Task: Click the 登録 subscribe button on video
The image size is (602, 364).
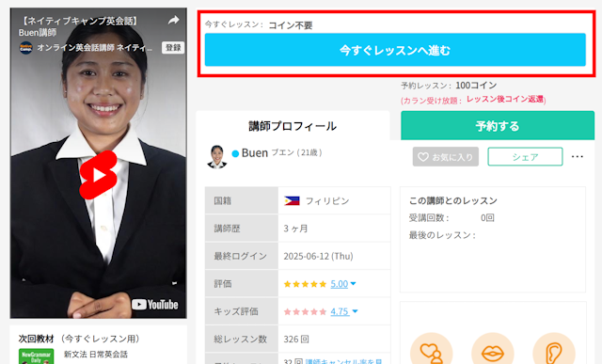Action: 173,48
